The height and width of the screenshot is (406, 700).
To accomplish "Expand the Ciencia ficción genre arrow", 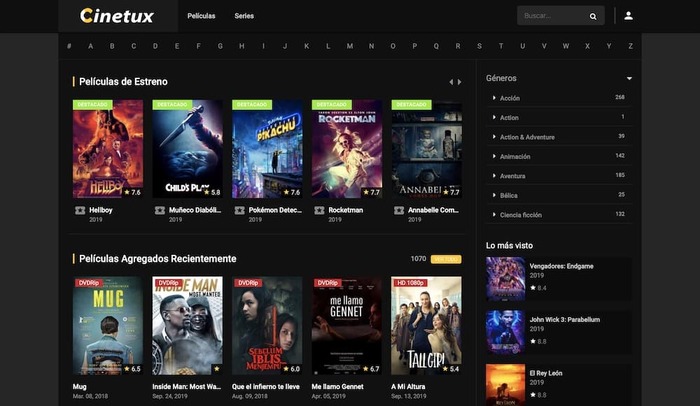I will coord(494,214).
